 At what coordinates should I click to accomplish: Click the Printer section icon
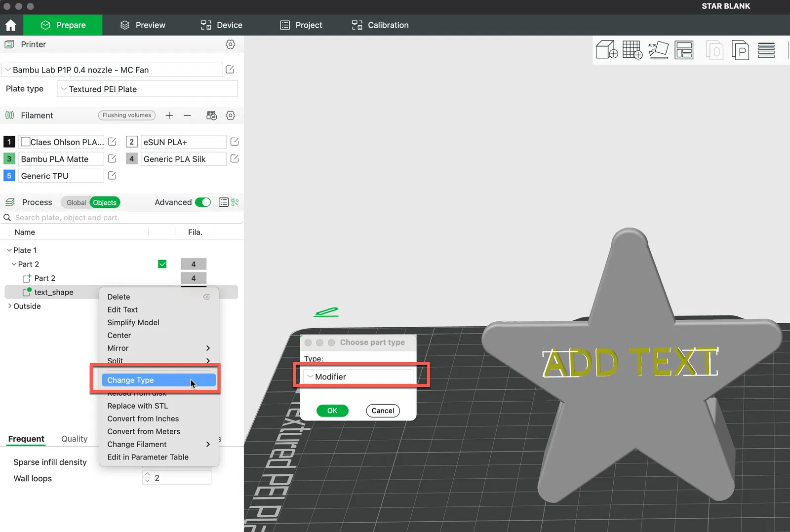click(9, 44)
